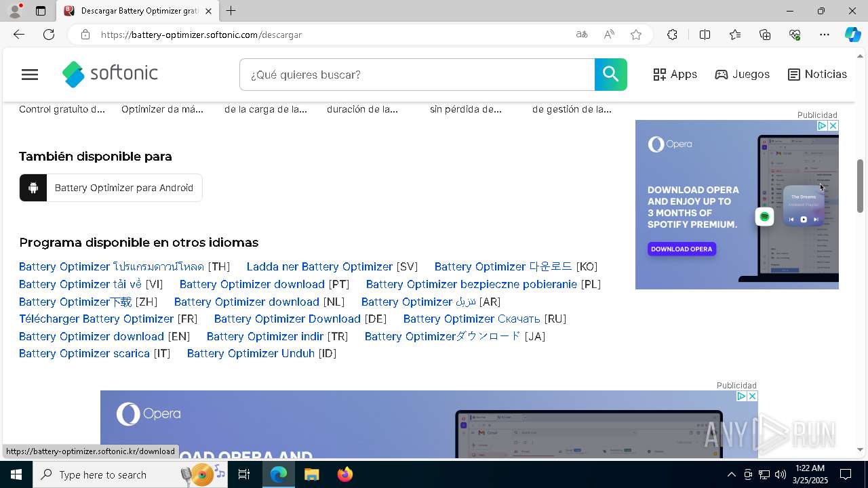
Task: Focus the '¿Qué quieres buscar?' search field
Action: pos(417,75)
